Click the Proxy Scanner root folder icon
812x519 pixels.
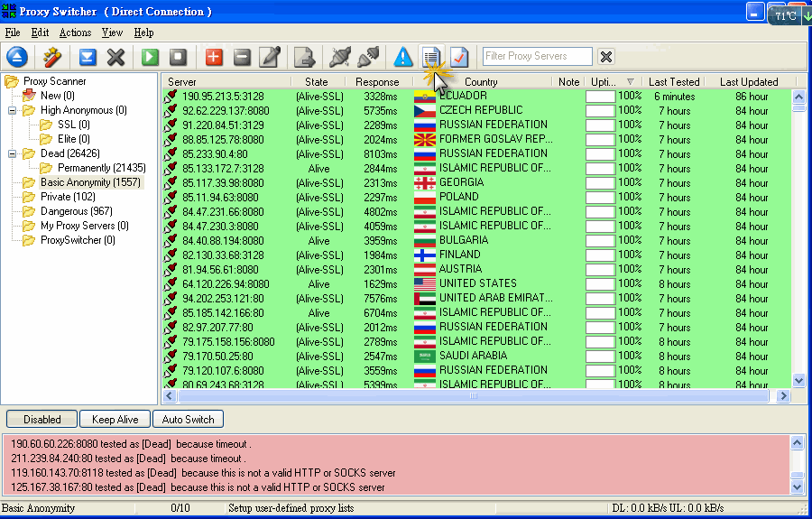pos(12,81)
